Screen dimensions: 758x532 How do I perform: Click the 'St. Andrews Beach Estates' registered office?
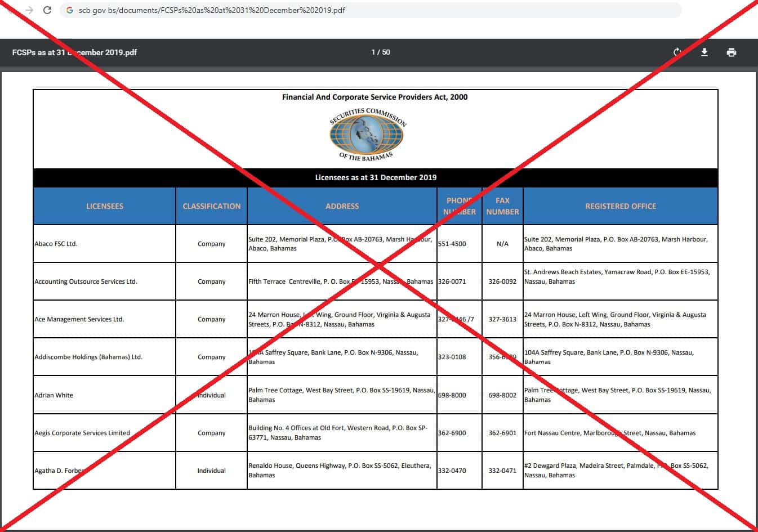click(617, 277)
